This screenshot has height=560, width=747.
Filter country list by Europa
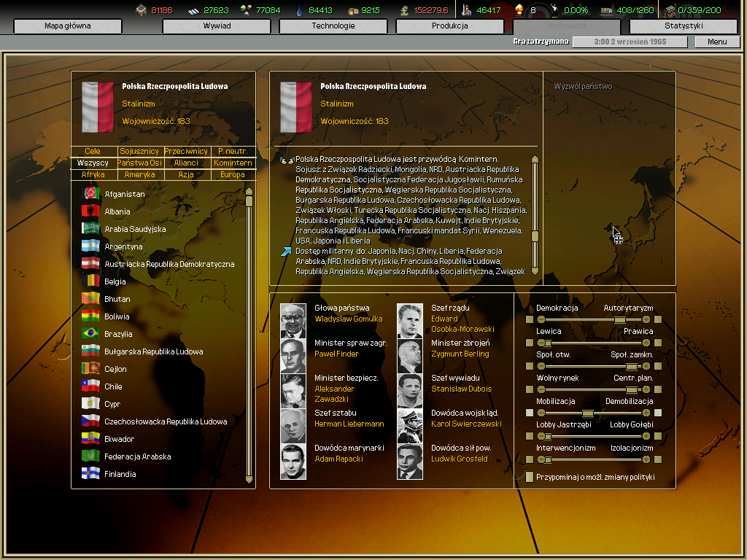[233, 174]
